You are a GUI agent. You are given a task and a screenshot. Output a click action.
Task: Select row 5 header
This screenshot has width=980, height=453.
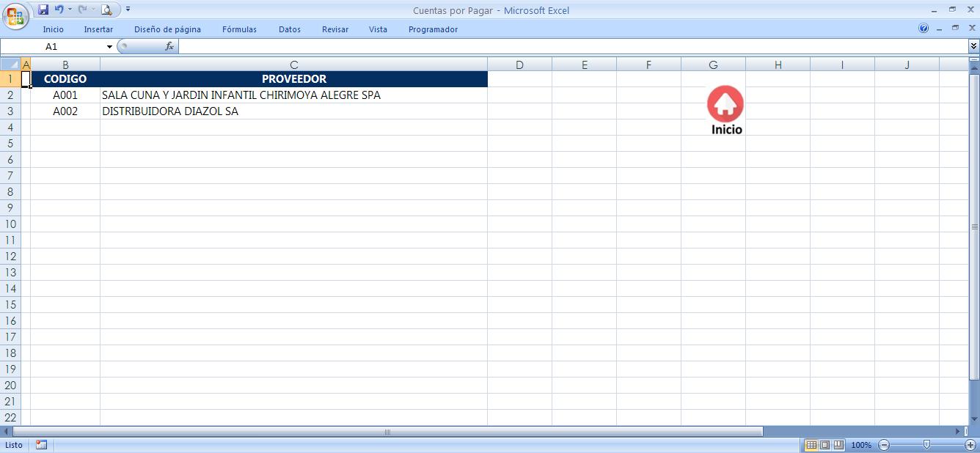[10, 144]
